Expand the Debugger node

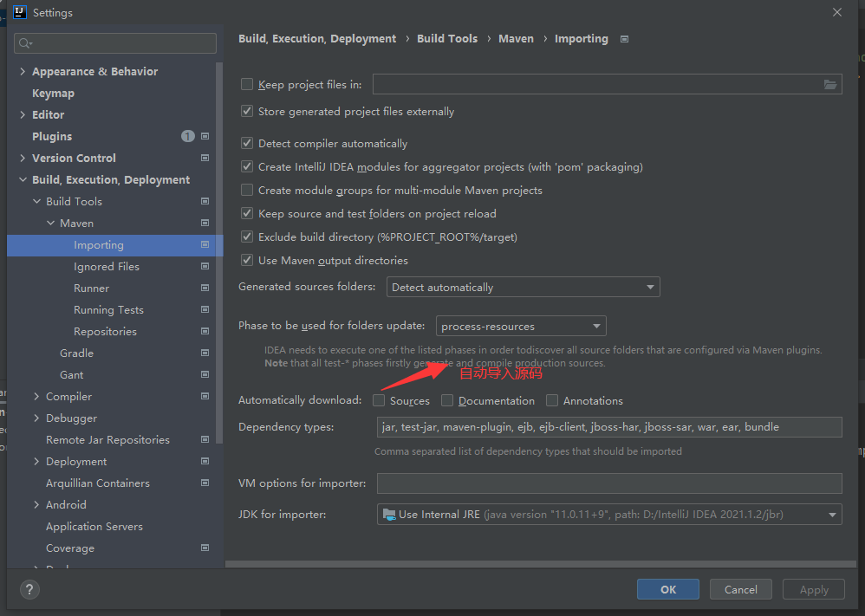point(36,418)
